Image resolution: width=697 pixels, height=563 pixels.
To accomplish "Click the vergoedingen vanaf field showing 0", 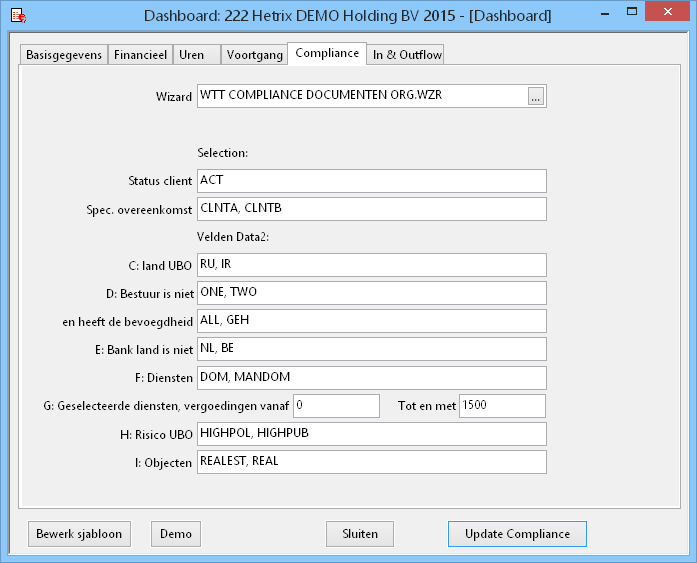I will (x=336, y=406).
